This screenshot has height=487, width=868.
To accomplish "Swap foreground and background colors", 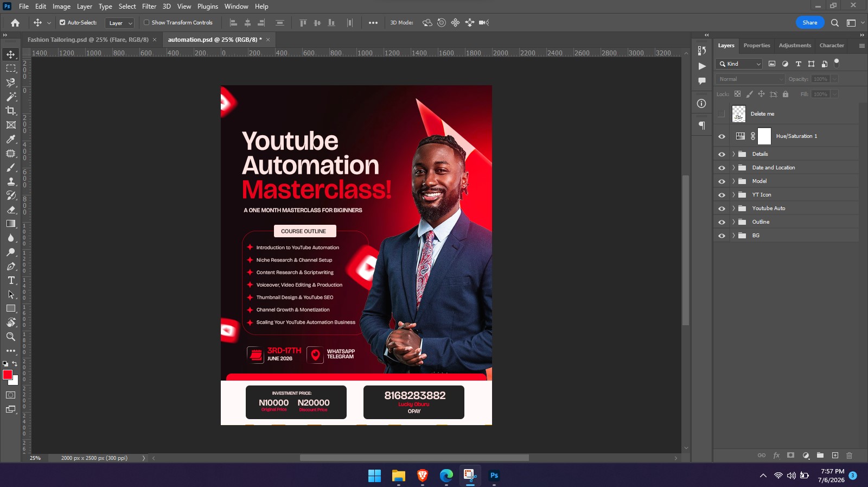I will 15,364.
